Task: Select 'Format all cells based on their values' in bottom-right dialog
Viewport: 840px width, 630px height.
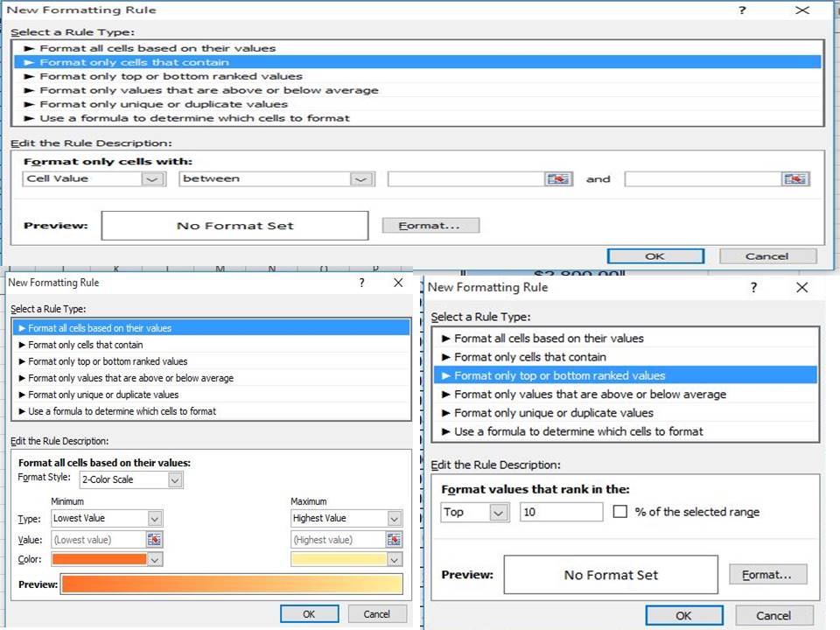Action: coord(625,338)
